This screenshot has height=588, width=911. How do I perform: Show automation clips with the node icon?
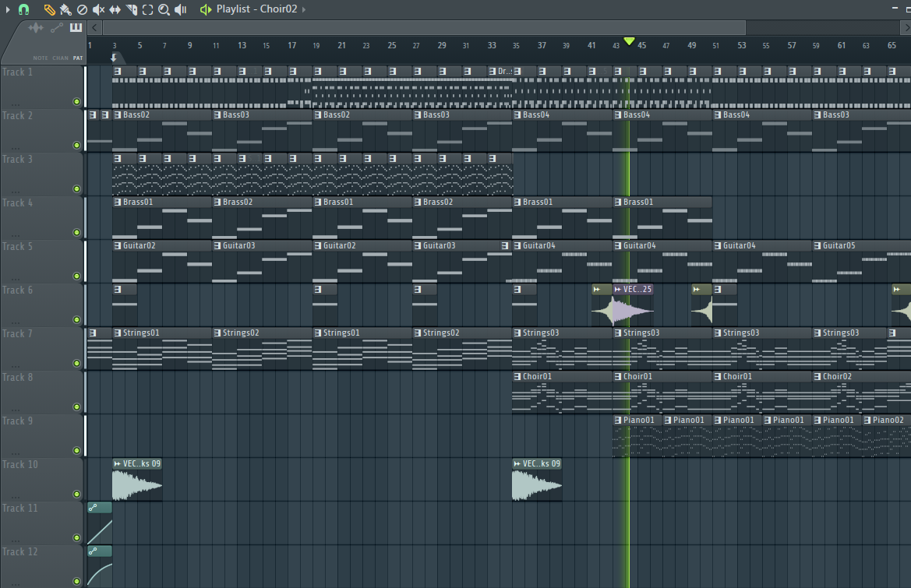click(x=56, y=28)
